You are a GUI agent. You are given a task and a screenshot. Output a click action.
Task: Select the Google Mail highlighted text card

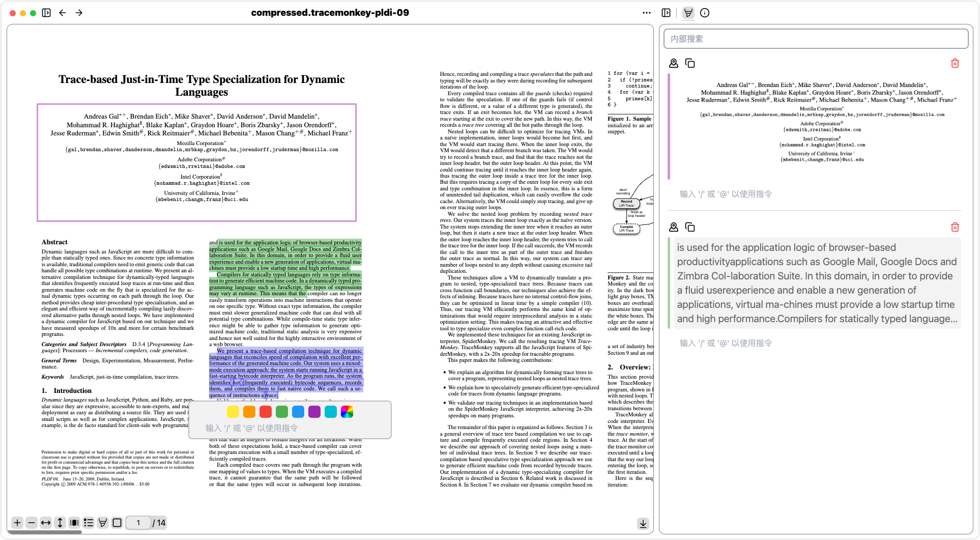(817, 283)
